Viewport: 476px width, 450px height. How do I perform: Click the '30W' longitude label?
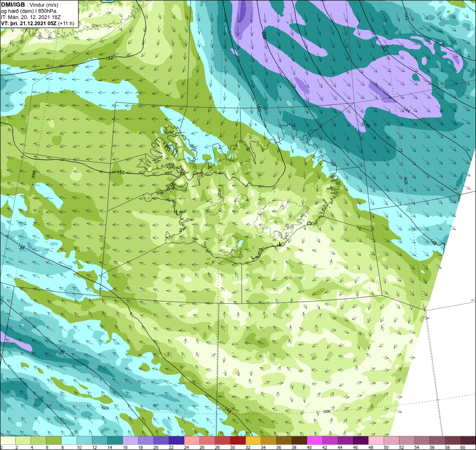tap(34, 176)
